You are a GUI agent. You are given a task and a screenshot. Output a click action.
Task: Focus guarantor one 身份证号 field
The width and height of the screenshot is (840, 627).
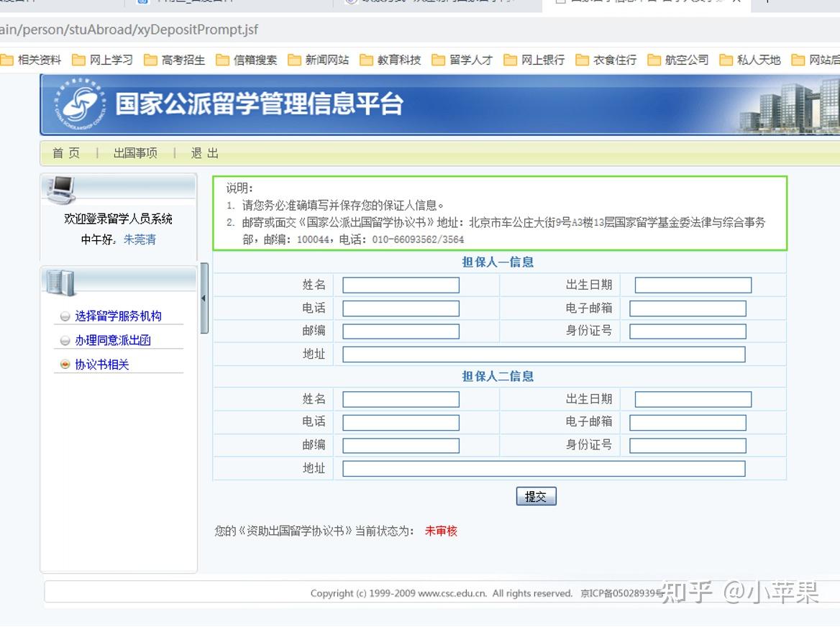point(688,331)
